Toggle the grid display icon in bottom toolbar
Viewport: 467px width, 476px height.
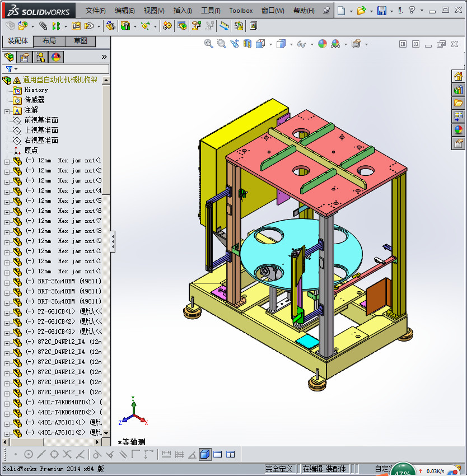pyautogui.click(x=179, y=454)
